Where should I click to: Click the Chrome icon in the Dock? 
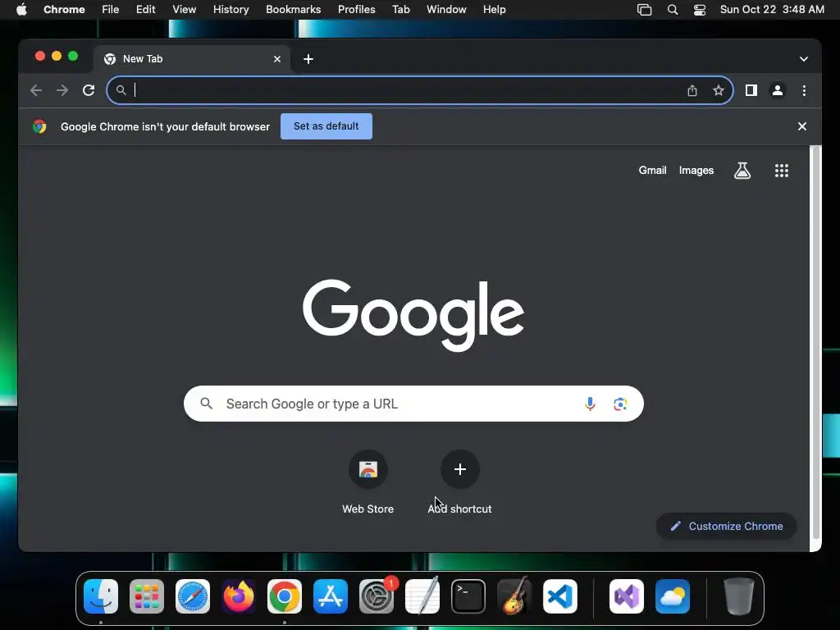point(285,596)
